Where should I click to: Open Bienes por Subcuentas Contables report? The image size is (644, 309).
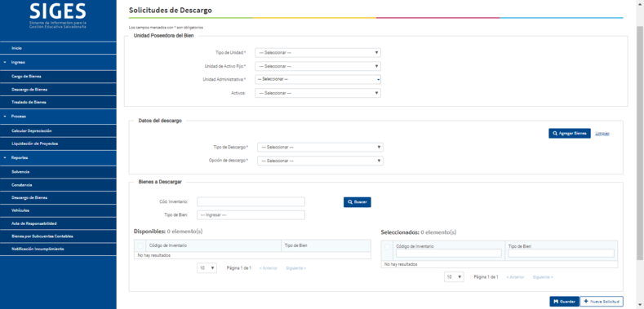click(x=58, y=236)
